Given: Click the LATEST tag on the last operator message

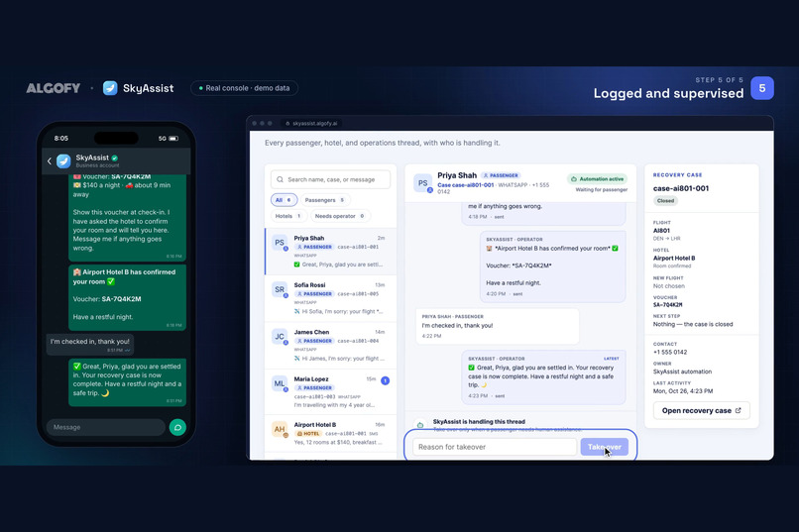Looking at the screenshot, I should click(x=611, y=359).
